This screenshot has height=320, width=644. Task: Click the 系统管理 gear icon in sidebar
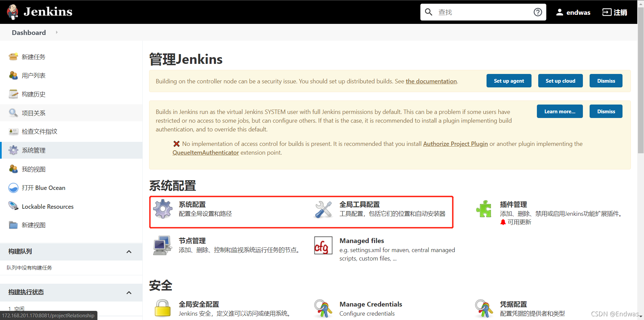13,150
